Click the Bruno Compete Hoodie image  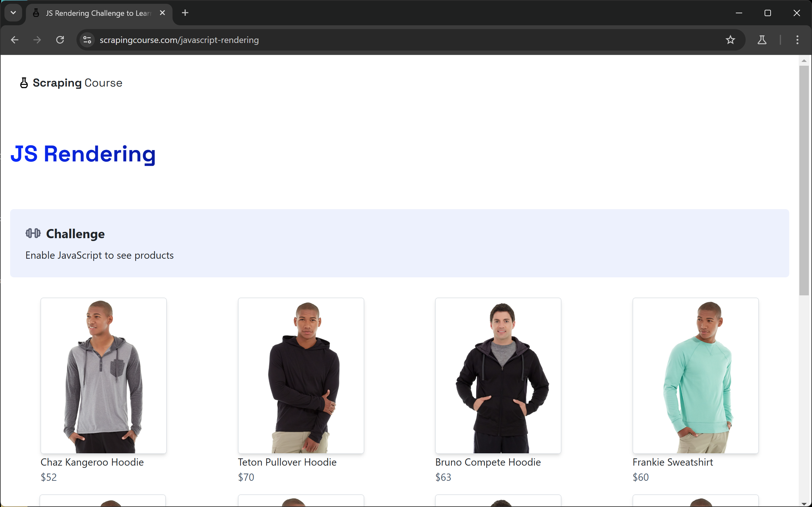pyautogui.click(x=498, y=376)
